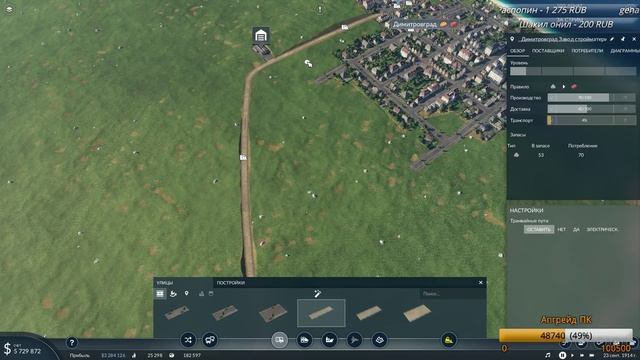
Task: Select the bus stop category icon
Action: coord(173,293)
